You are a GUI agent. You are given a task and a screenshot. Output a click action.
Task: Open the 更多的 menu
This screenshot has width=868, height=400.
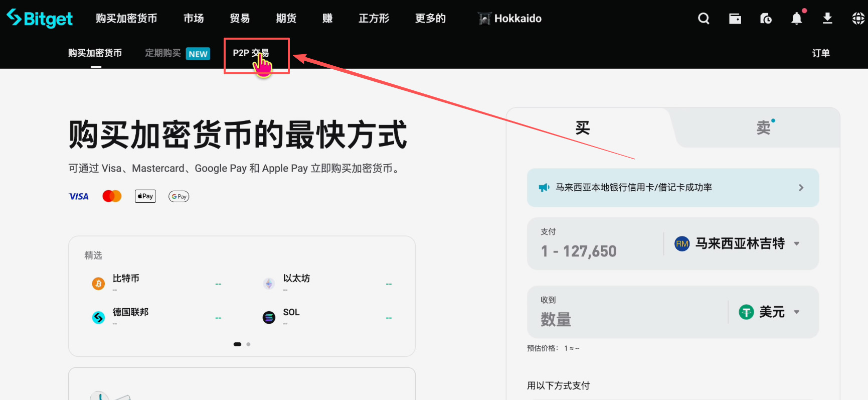pos(430,19)
